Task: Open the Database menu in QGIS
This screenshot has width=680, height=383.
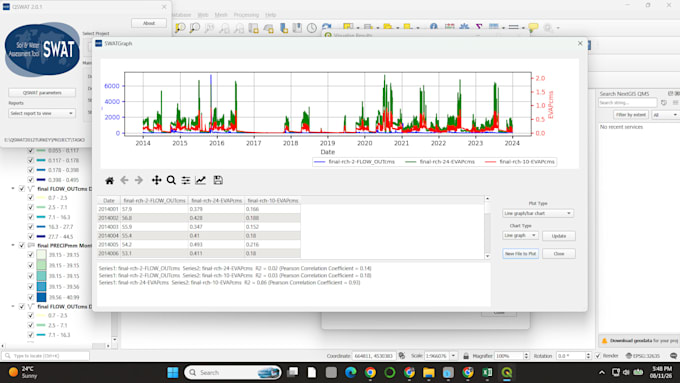Action: pos(181,15)
